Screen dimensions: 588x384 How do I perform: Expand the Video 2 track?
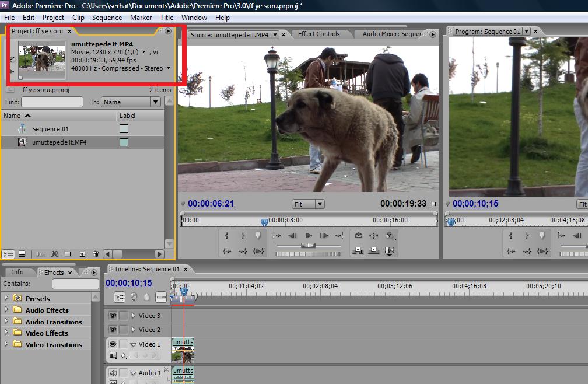pyautogui.click(x=133, y=330)
